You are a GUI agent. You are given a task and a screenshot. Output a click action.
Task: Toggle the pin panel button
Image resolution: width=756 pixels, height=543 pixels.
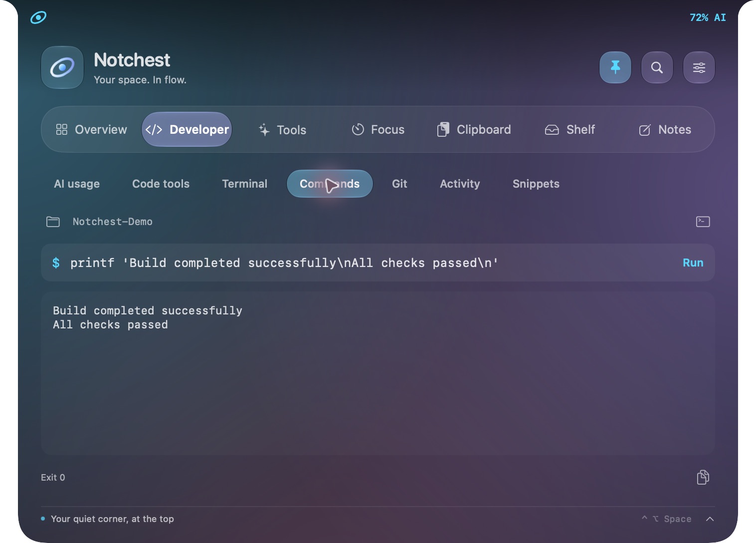[x=615, y=67]
